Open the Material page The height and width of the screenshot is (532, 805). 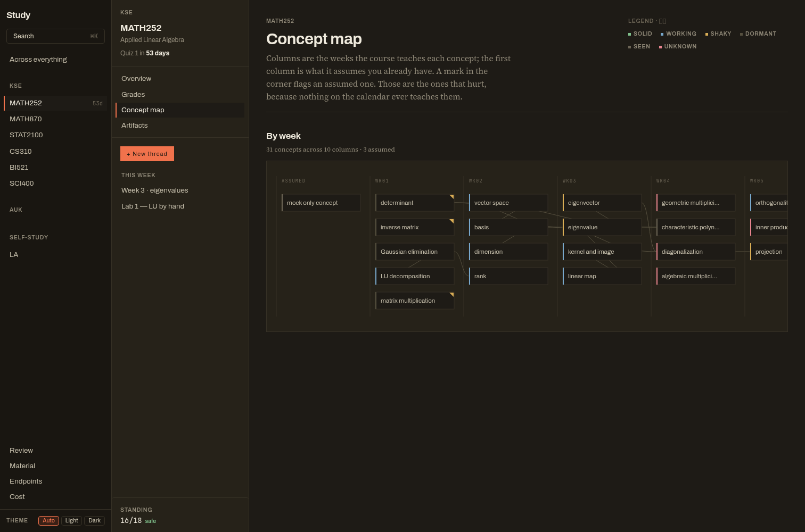click(x=55, y=466)
